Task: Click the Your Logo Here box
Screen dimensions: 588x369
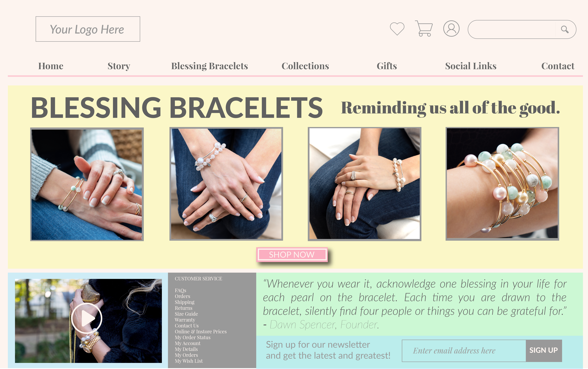Action: [x=88, y=29]
